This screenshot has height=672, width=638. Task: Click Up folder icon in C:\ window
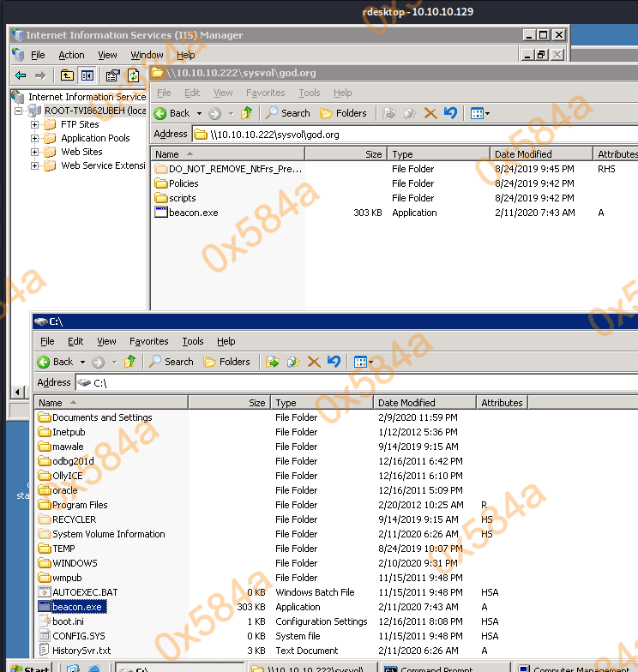[x=130, y=362]
